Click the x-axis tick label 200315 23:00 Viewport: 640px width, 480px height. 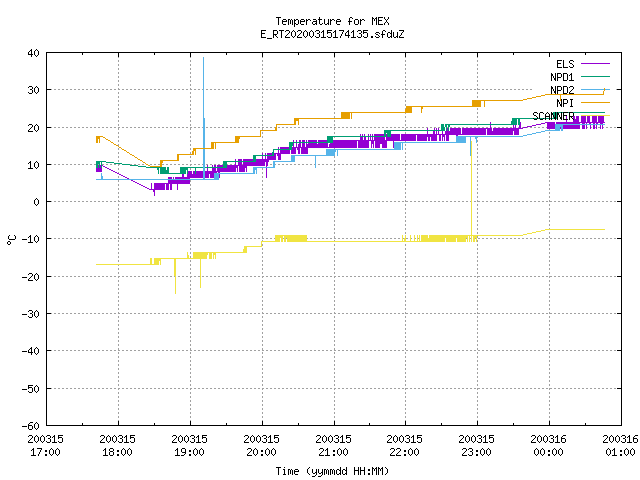pos(476,446)
